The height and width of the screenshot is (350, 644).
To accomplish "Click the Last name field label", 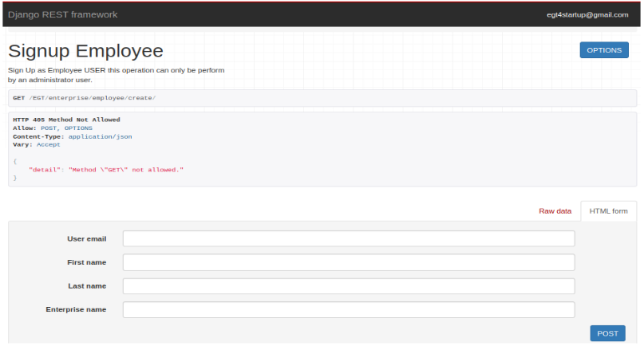I will click(87, 286).
